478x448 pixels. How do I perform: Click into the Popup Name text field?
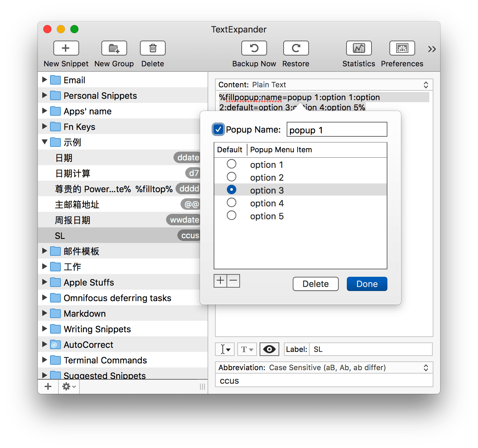coord(337,130)
